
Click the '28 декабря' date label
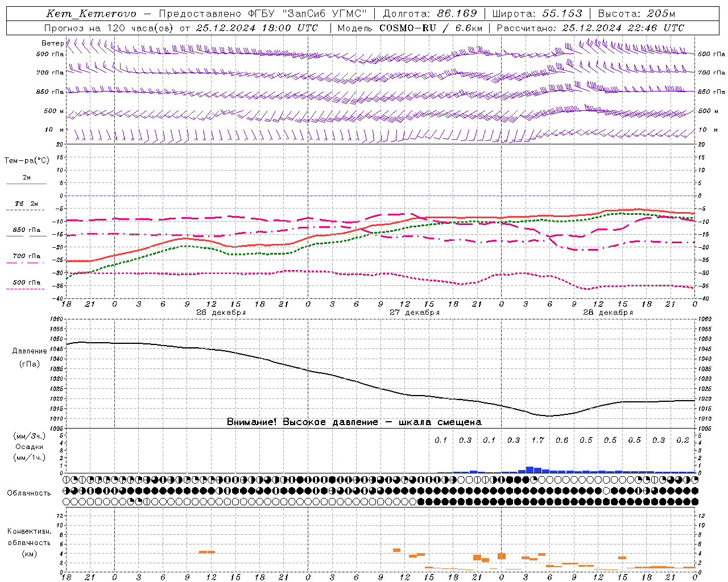point(608,313)
